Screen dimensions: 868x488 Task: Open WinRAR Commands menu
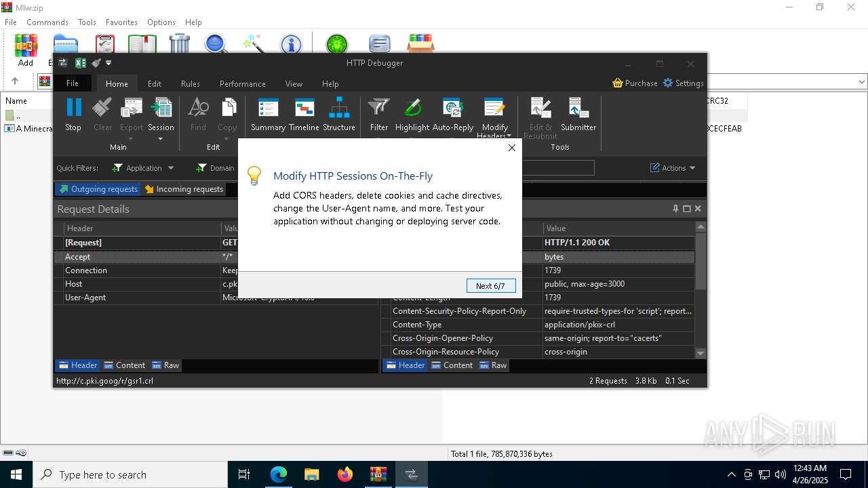(x=47, y=22)
